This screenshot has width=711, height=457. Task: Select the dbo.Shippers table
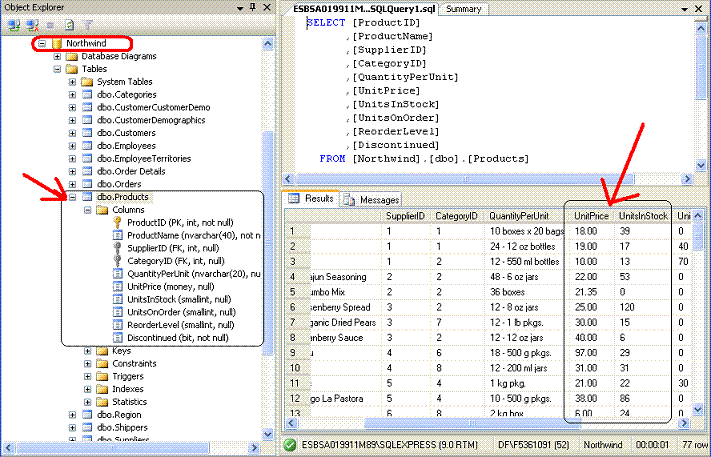(x=122, y=428)
